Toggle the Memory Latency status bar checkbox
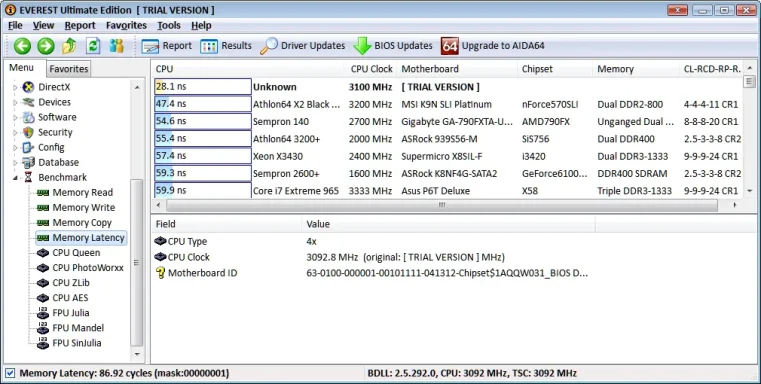 (10, 373)
